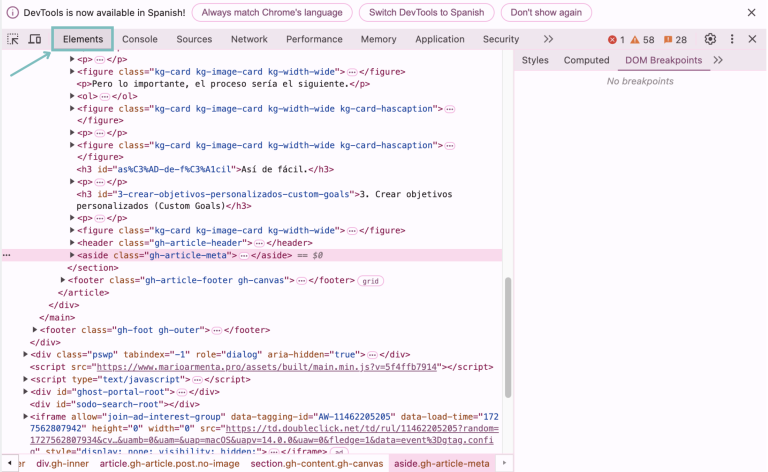The width and height of the screenshot is (768, 472).
Task: Select the h3 'Así de fácil.' node
Action: (x=205, y=169)
